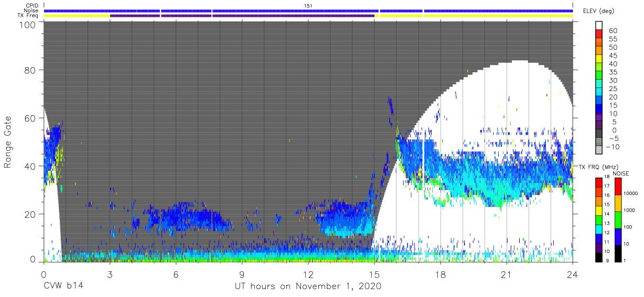Click the black bottom of the NOISE color bar
The image size is (644, 297).
pos(618,253)
